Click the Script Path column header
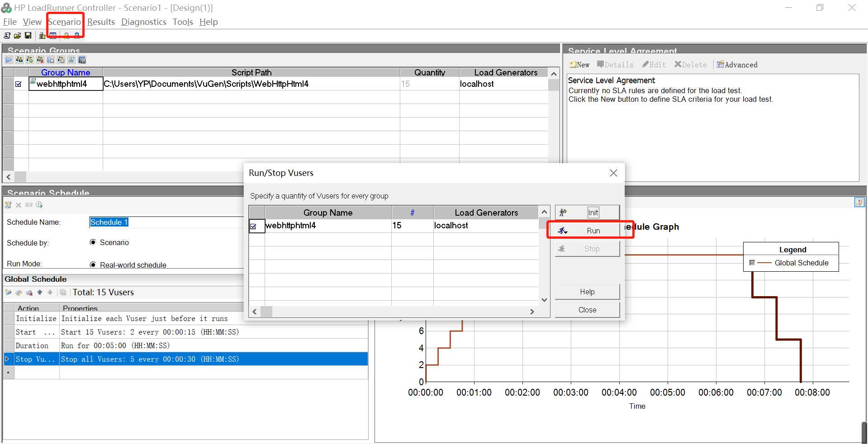Screen dimensions: 868x444 (x=251, y=72)
